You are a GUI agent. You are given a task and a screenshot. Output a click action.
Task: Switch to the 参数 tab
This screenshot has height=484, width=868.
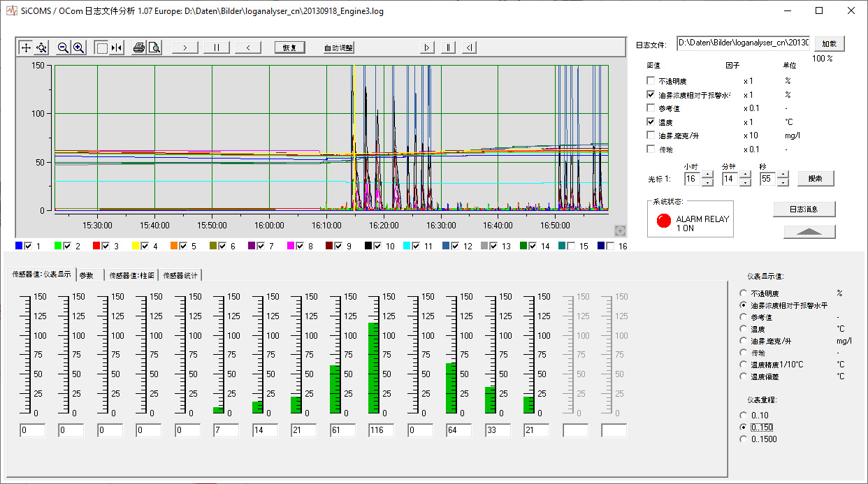(86, 276)
